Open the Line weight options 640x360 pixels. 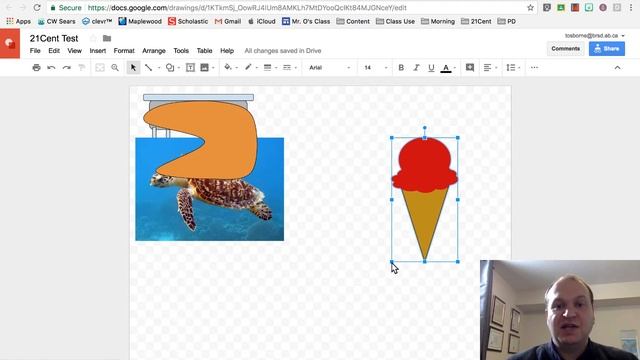pyautogui.click(x=267, y=67)
